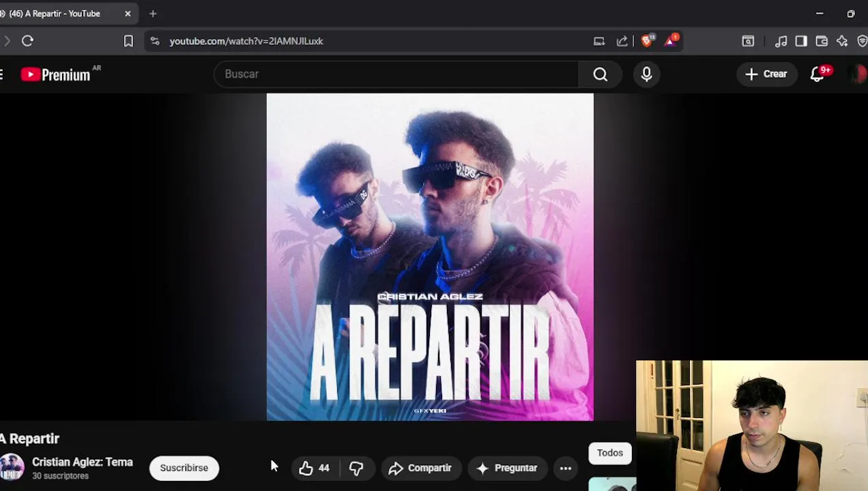
Task: Toggle the browser sidebar panel icon
Action: (801, 41)
